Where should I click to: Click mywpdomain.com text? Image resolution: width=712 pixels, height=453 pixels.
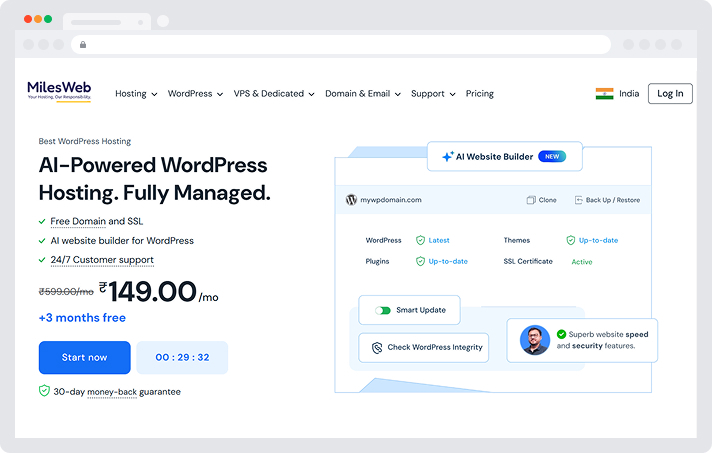[x=391, y=200]
